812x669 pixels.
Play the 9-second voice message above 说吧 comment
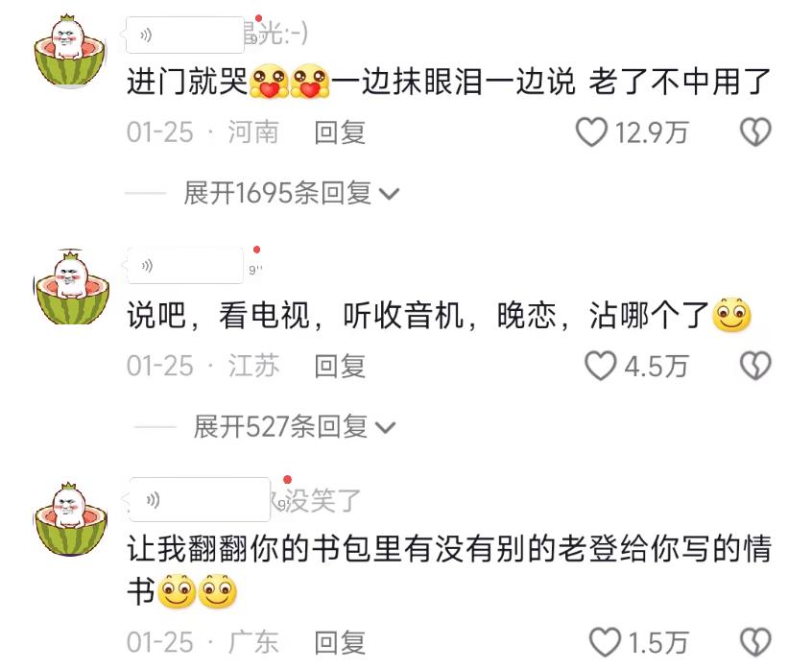185,266
